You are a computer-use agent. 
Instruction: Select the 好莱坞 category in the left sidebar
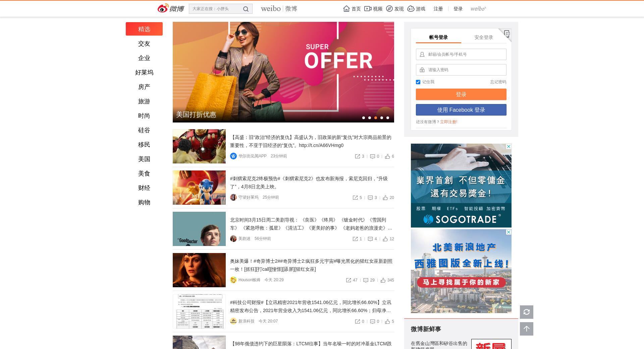pos(144,72)
